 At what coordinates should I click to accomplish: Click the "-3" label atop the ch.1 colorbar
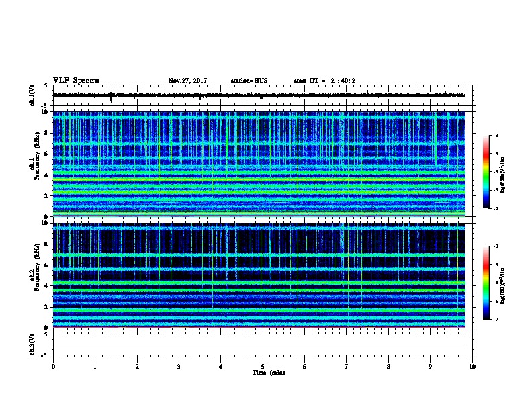(495, 135)
